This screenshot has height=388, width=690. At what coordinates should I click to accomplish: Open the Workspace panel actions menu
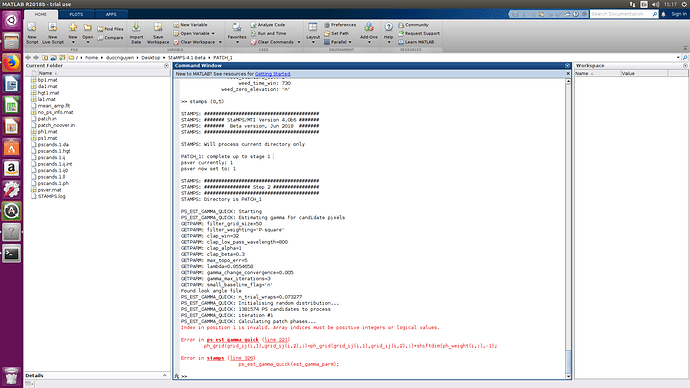tap(685, 66)
